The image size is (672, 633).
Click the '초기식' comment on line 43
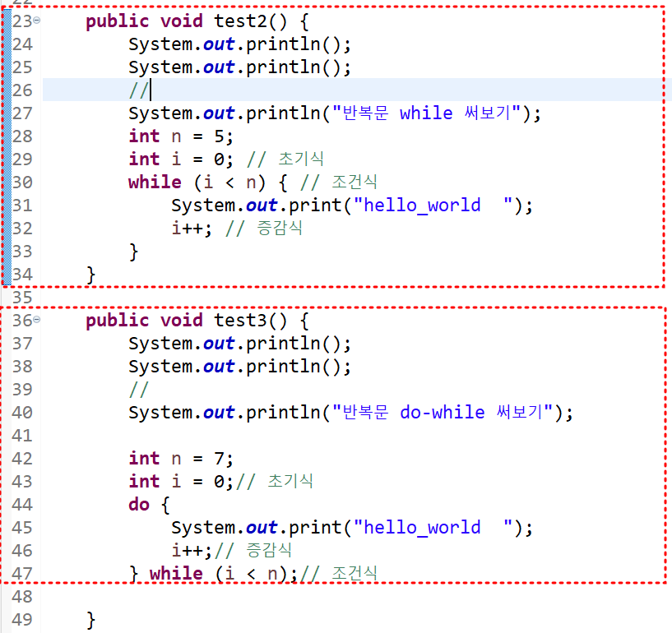click(275, 481)
